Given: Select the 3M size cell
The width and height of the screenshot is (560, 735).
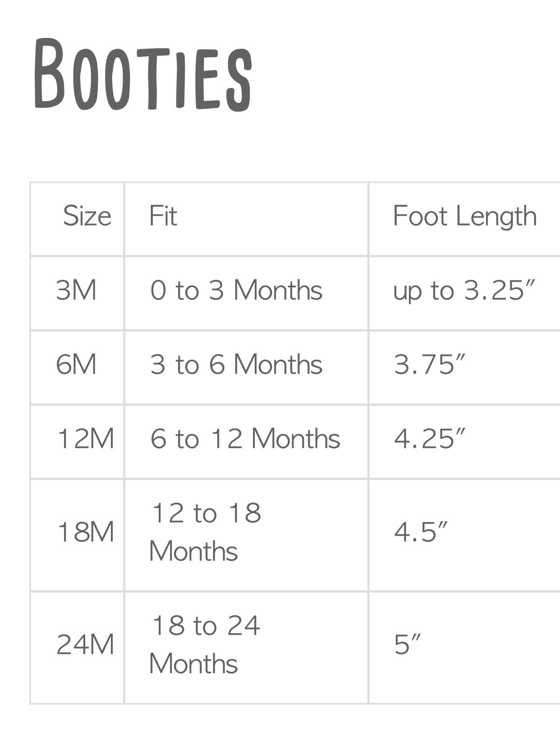Looking at the screenshot, I should (x=76, y=290).
